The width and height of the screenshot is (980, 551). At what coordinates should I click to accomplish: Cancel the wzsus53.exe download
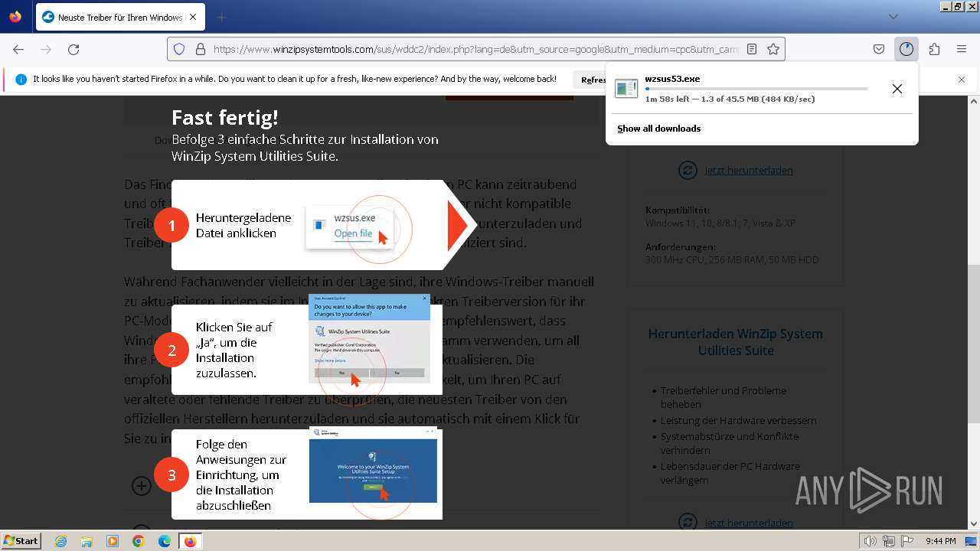tap(897, 89)
